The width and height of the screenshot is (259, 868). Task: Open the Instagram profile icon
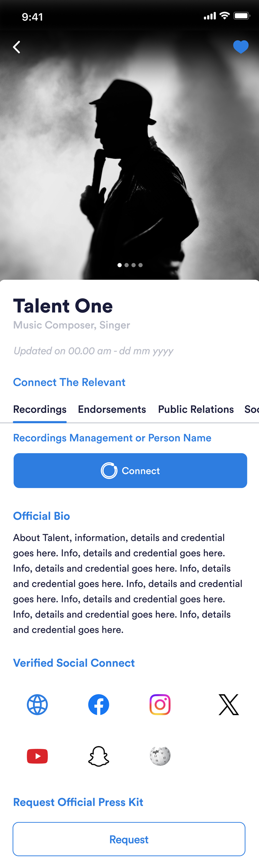[160, 705]
